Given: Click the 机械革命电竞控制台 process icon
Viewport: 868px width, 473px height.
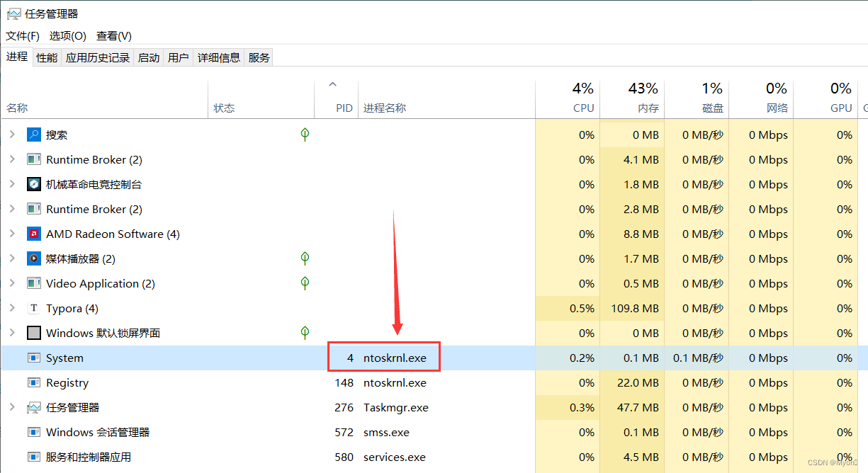Looking at the screenshot, I should tap(34, 184).
